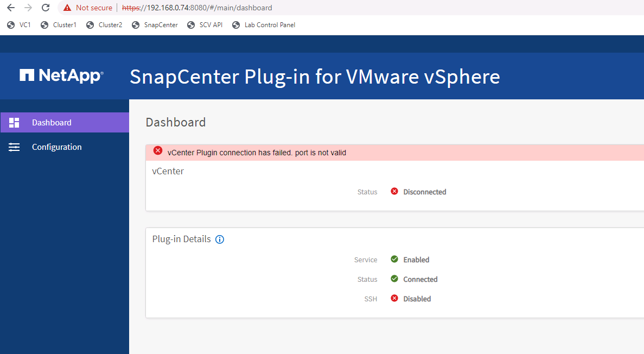This screenshot has width=644, height=354.
Task: Click the red icon next to SSH Disabled
Action: pos(394,298)
